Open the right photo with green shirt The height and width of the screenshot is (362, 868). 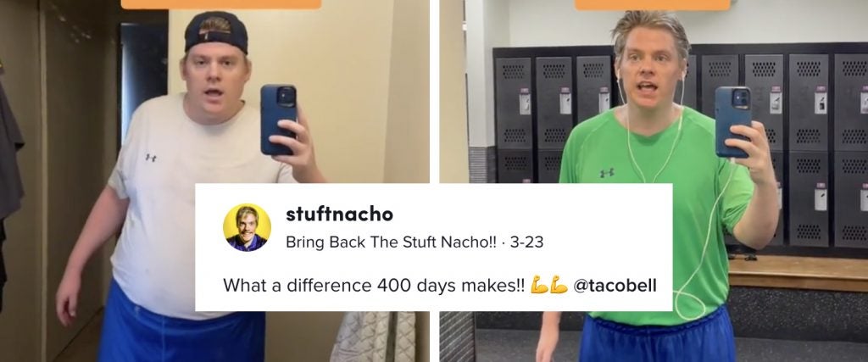click(654, 181)
